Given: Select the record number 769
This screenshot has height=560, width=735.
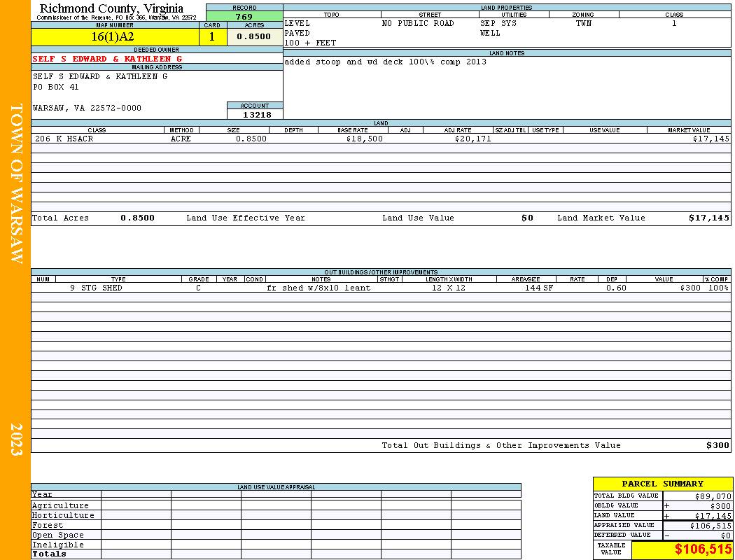Looking at the screenshot, I should [244, 17].
